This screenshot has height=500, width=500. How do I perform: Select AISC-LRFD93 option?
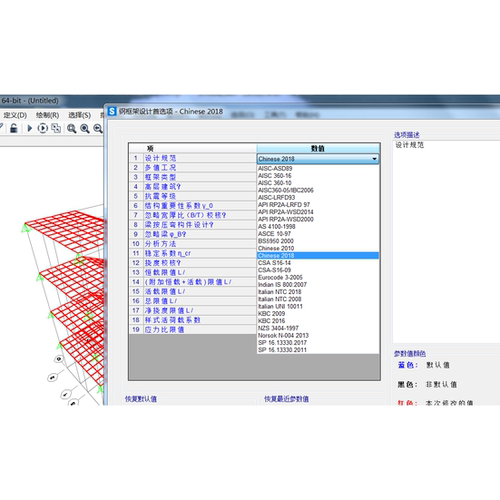pos(318,197)
